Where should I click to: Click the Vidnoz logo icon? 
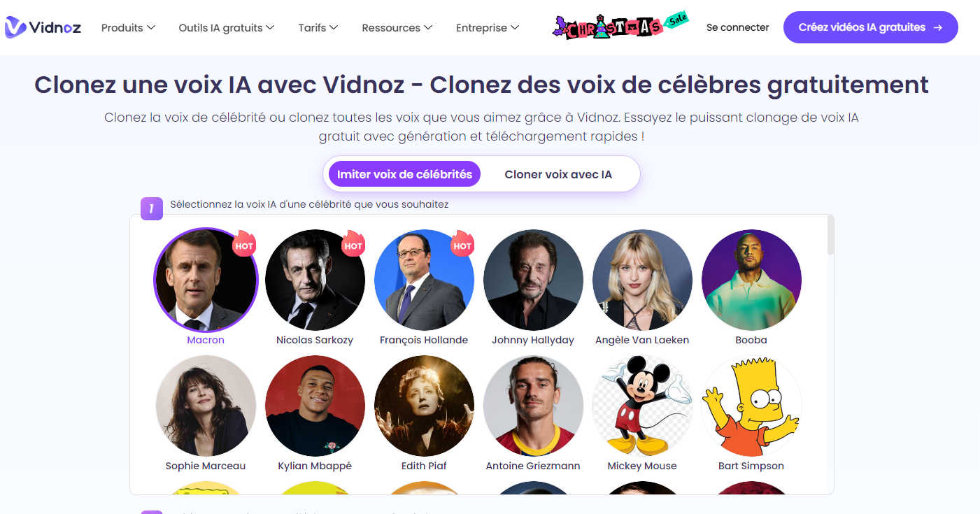point(15,27)
